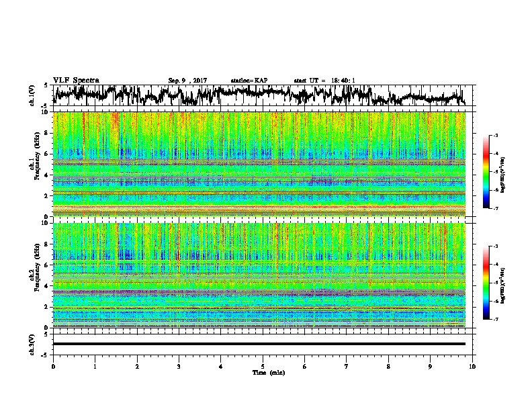Click the '-3' label on ch.1 colorbar
The height and width of the screenshot is (411, 532).
(495, 135)
